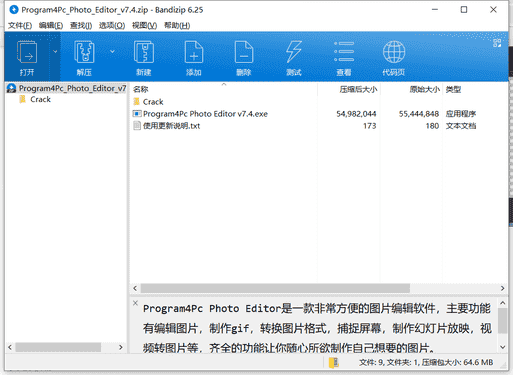The width and height of the screenshot is (513, 375).
Task: Click the Extract (解压) toolbar icon
Action: (84, 52)
